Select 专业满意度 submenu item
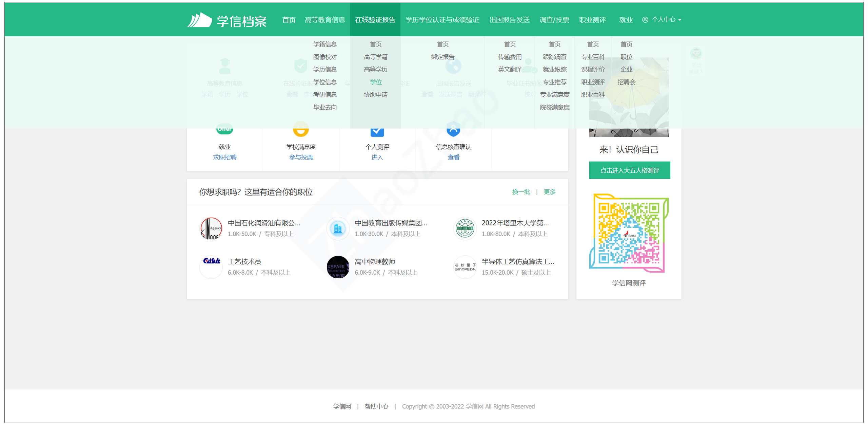 (554, 94)
